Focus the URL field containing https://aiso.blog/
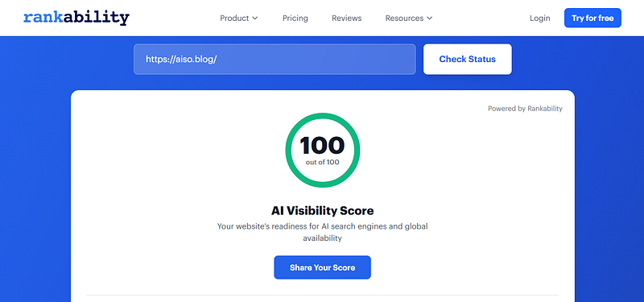Image resolution: width=644 pixels, height=302 pixels. click(x=275, y=59)
